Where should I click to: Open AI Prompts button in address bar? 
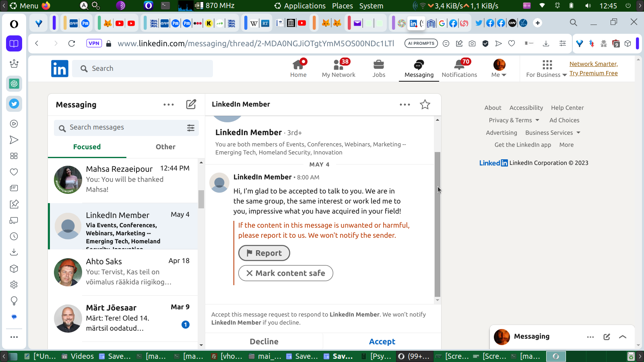(x=421, y=43)
